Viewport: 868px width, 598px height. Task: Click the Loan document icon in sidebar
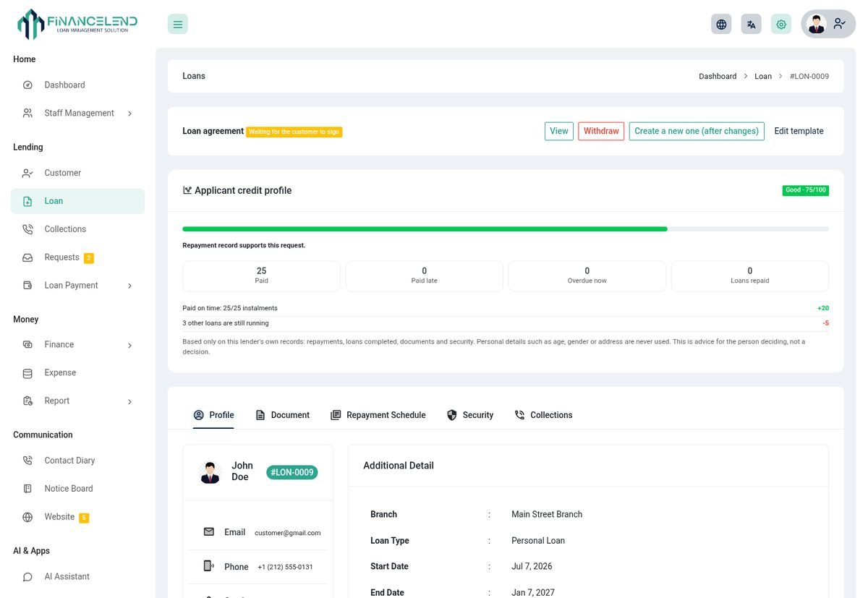pos(27,202)
